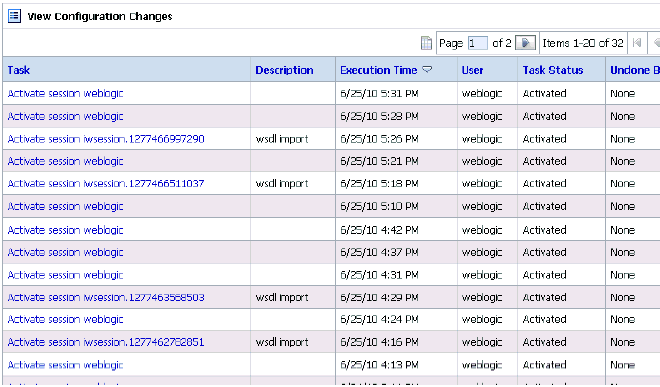Open Activate session weblogic executed 5:28 PM
The height and width of the screenshot is (387, 660).
[65, 116]
